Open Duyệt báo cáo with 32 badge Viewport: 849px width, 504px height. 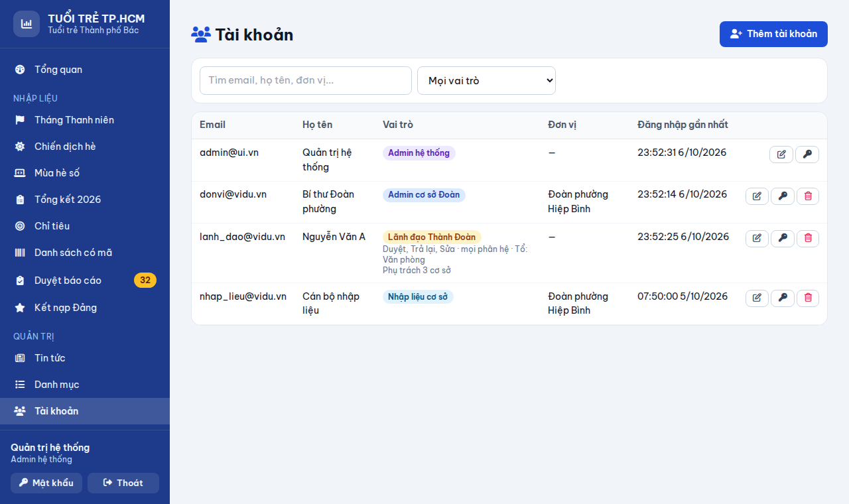click(x=85, y=281)
